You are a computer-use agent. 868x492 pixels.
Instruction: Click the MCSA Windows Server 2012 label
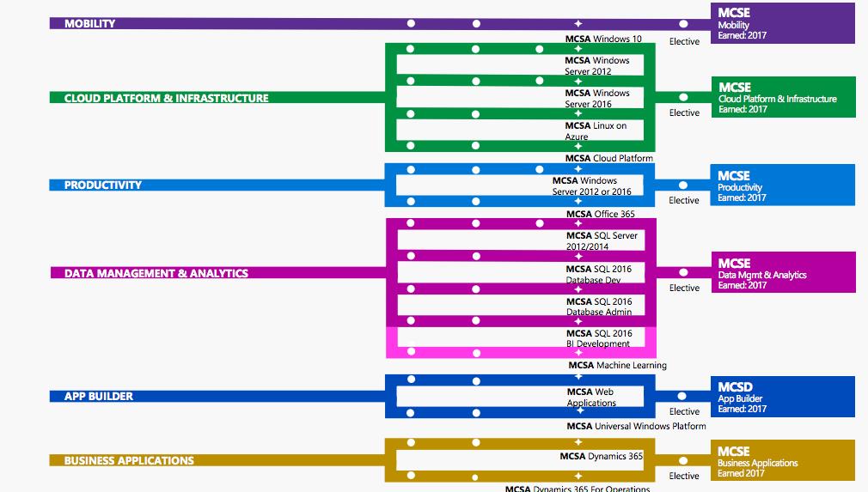(x=597, y=66)
